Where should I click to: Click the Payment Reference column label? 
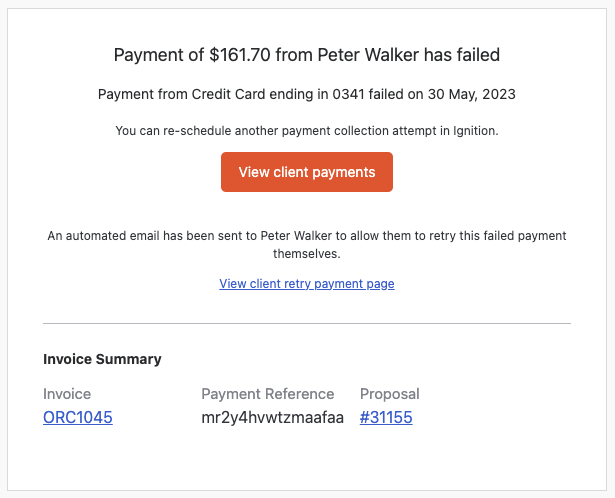point(268,394)
